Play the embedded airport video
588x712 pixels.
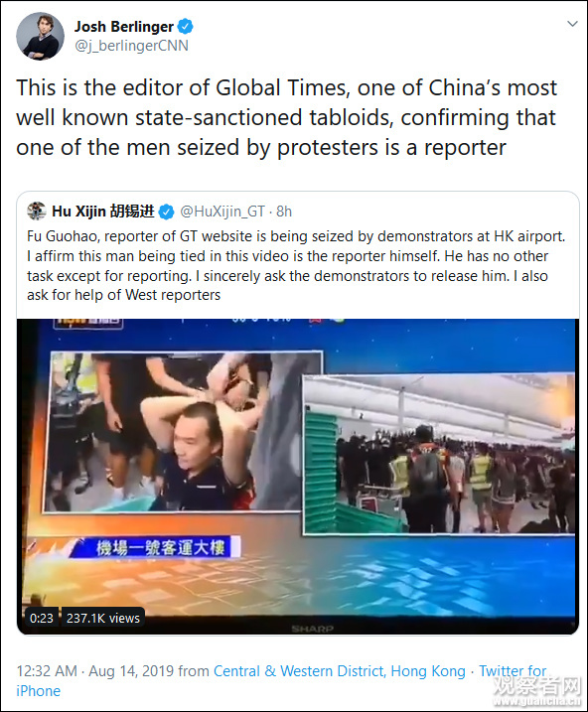tap(298, 477)
